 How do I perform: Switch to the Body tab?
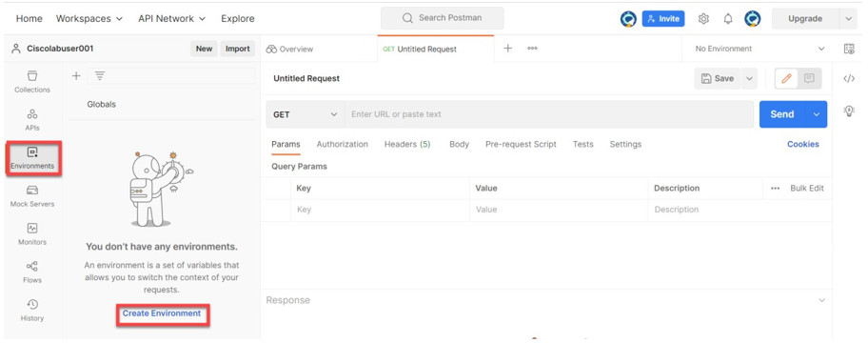(459, 144)
